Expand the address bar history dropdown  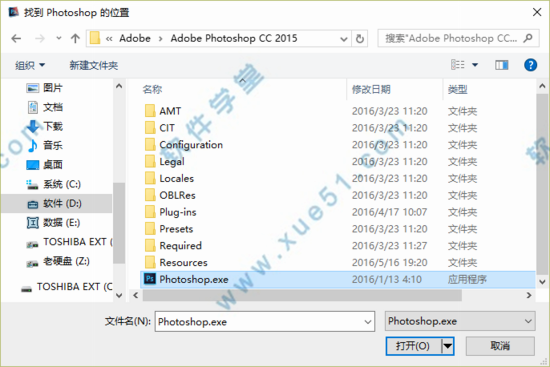[x=344, y=39]
